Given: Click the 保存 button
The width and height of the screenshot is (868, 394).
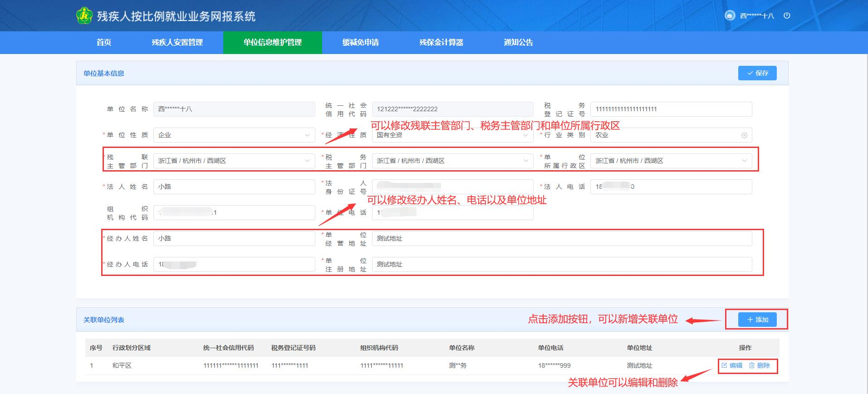Looking at the screenshot, I should click(x=757, y=73).
